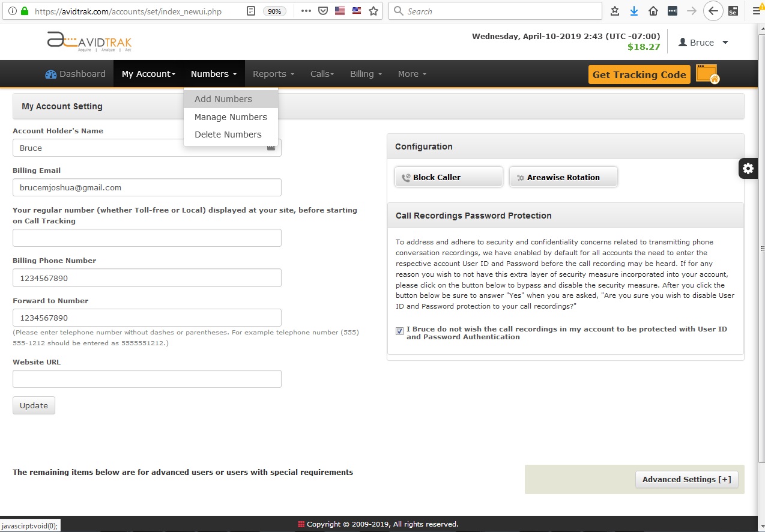The image size is (765, 532).
Task: Click the Firefox Search box
Action: click(x=495, y=11)
